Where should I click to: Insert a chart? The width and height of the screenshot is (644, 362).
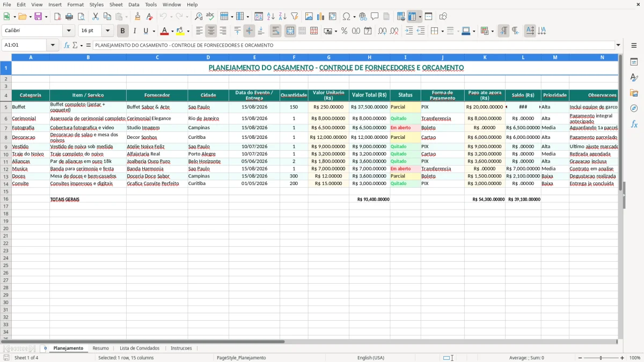pos(321,17)
